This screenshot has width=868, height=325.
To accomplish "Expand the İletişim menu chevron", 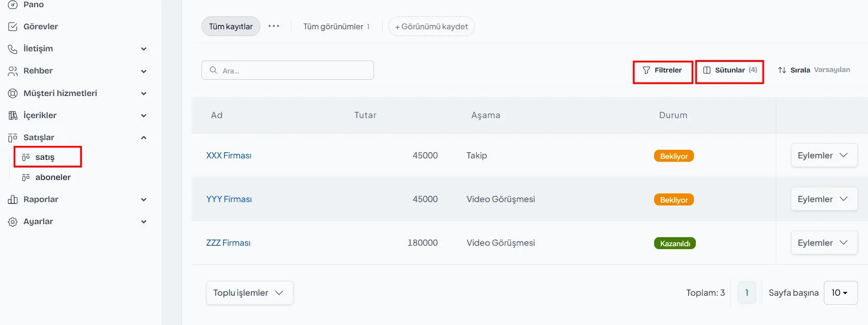I will pos(143,49).
